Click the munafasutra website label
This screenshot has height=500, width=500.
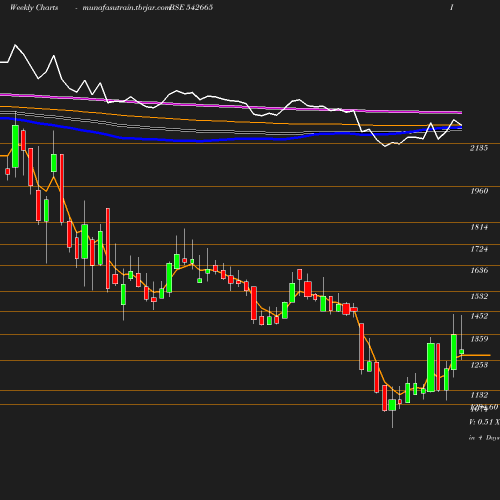pos(126,7)
